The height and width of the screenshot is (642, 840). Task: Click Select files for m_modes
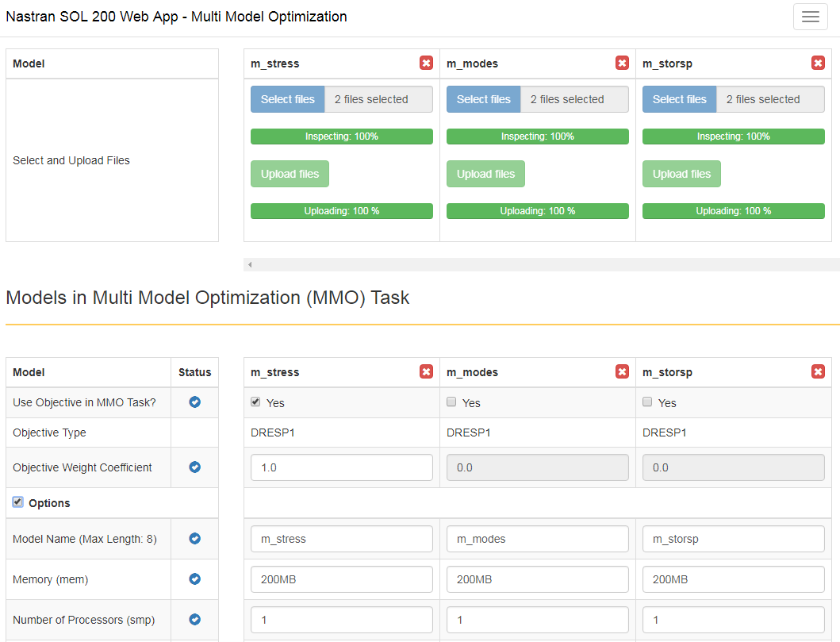(483, 99)
